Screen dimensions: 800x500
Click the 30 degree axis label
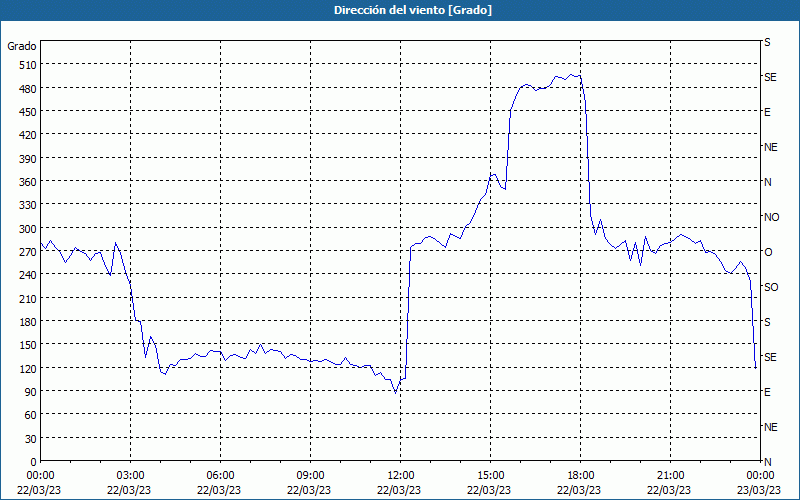click(30, 439)
